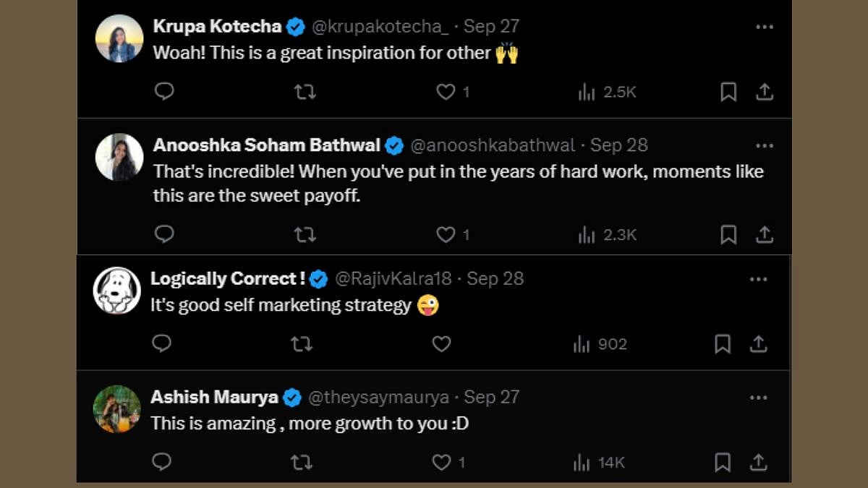Image resolution: width=868 pixels, height=488 pixels.
Task: Share Anooshka Soham Bathwal's tweet
Action: click(765, 235)
